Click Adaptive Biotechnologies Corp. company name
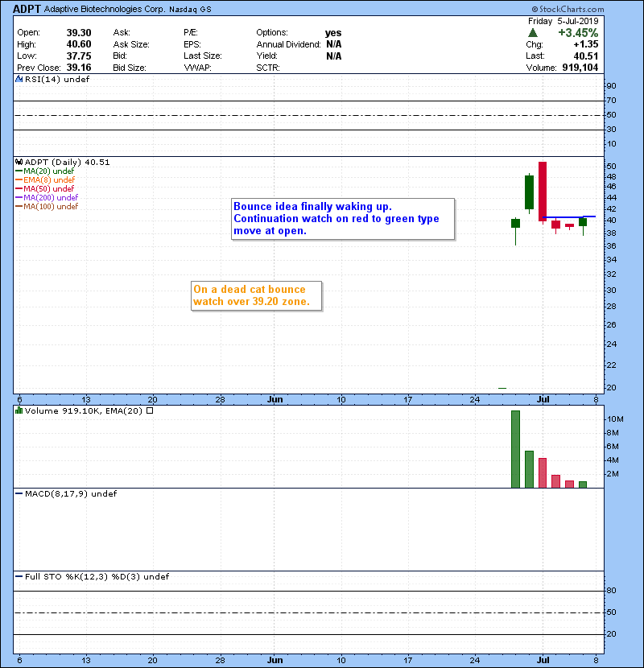This screenshot has width=644, height=668. click(x=105, y=10)
